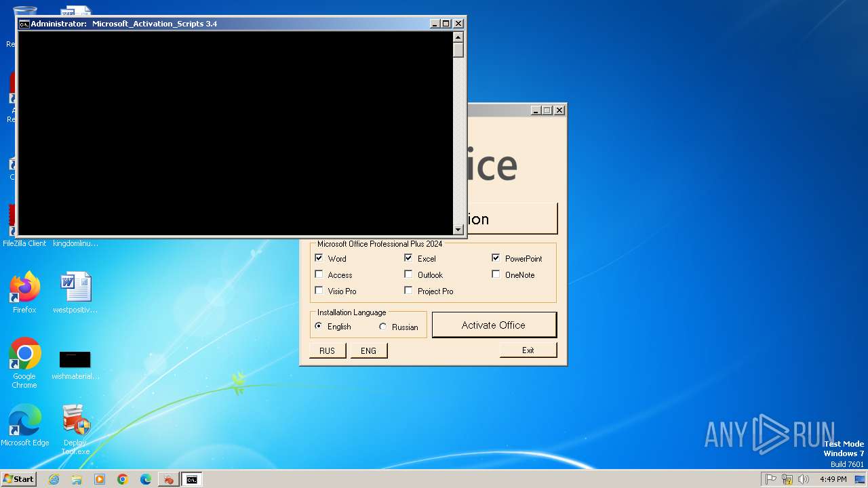Open the volume speaker tray icon
868x488 pixels.
pyautogui.click(x=804, y=479)
